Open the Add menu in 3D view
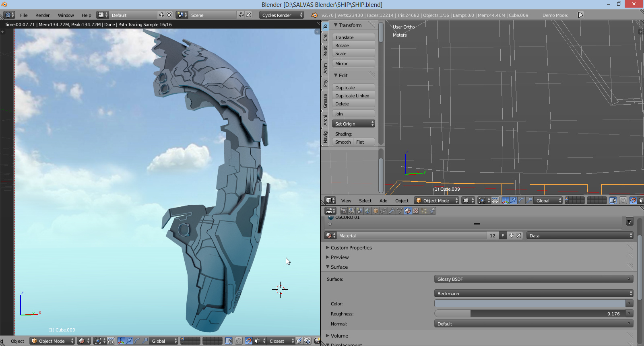Viewport: 644px width, 346px height. click(x=383, y=201)
